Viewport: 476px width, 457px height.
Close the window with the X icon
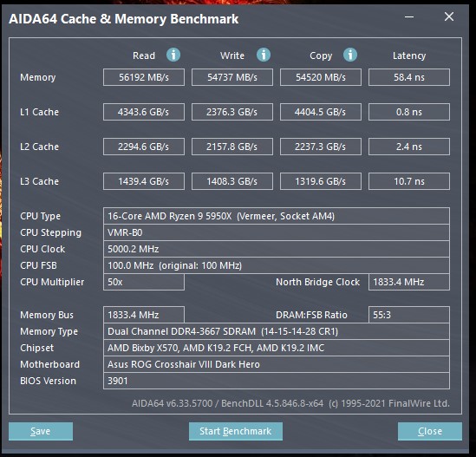(449, 16)
